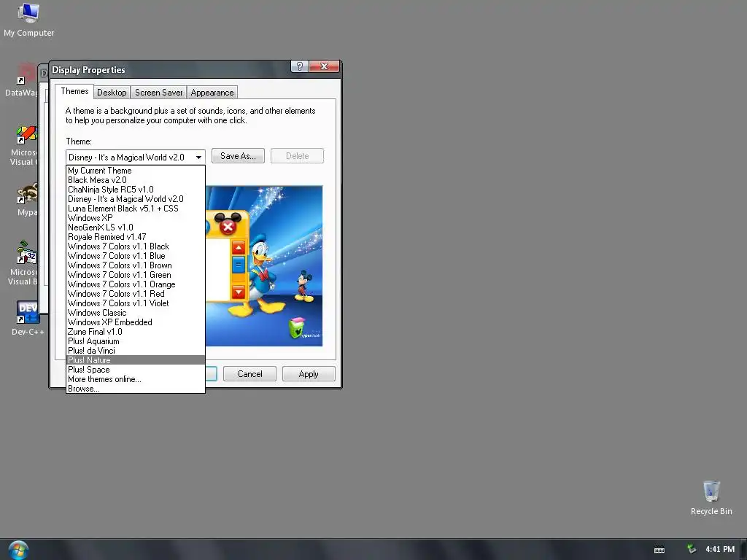This screenshot has width=747, height=560.
Task: Select Windows 7 Colors v1.1 Brown
Action: tap(135, 265)
